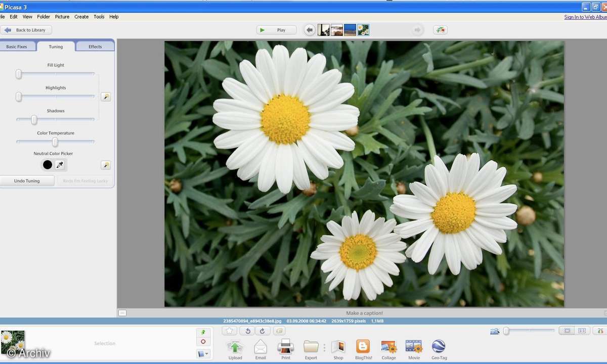Screen dimensions: 607x364
Task: Go to the previous photo arrow
Action: 310,30
